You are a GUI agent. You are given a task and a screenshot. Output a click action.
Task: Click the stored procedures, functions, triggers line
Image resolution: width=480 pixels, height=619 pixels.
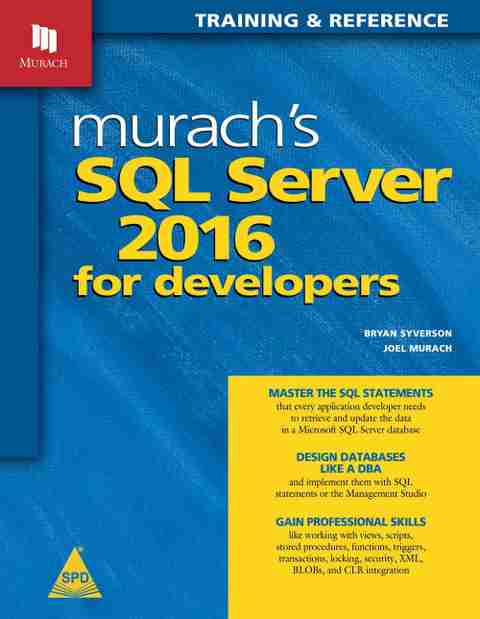(x=351, y=547)
